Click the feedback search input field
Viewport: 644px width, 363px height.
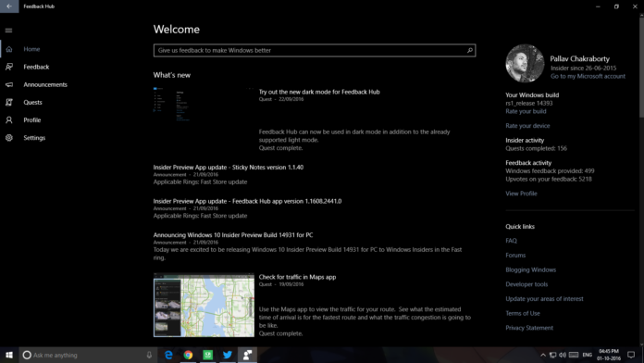pos(315,50)
